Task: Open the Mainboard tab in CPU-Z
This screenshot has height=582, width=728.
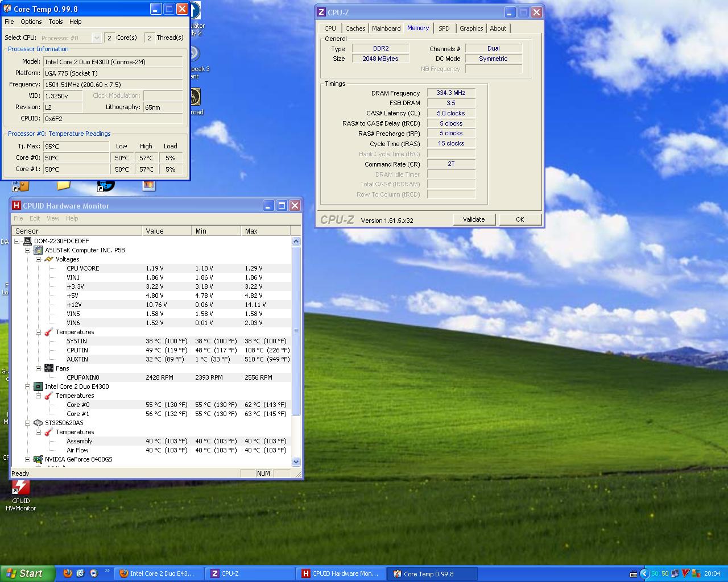Action: 386,28
